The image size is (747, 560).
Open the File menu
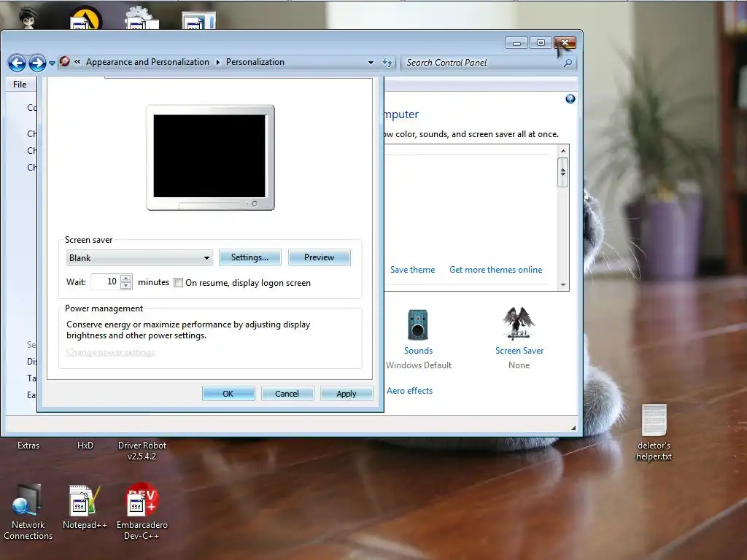20,85
